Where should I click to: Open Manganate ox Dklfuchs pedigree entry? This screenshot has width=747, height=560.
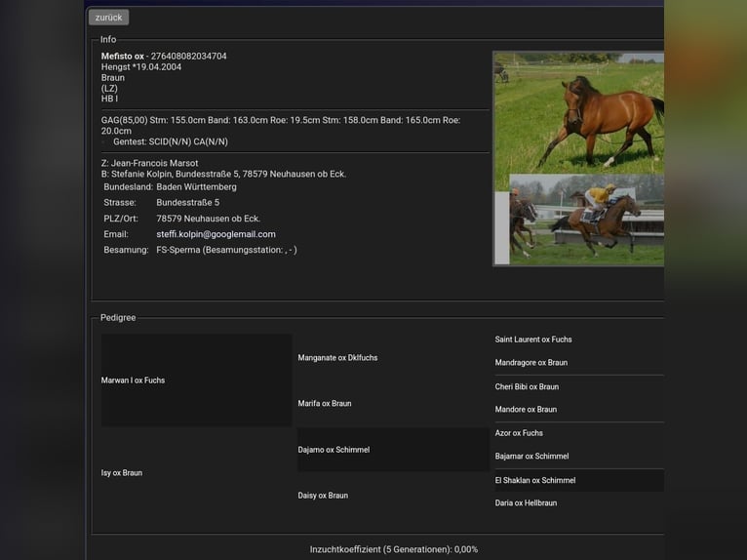(x=337, y=358)
